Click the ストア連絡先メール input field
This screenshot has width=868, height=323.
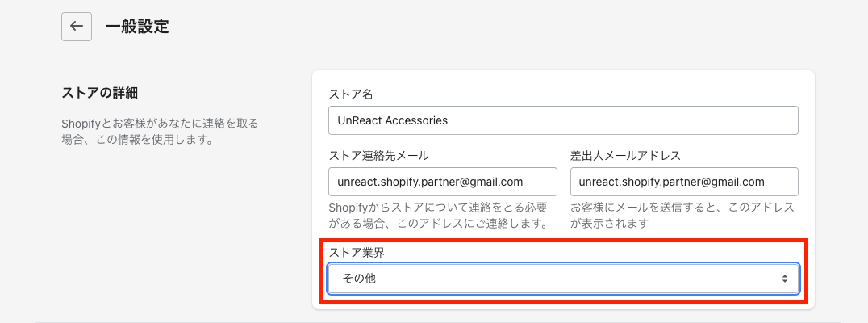point(443,182)
